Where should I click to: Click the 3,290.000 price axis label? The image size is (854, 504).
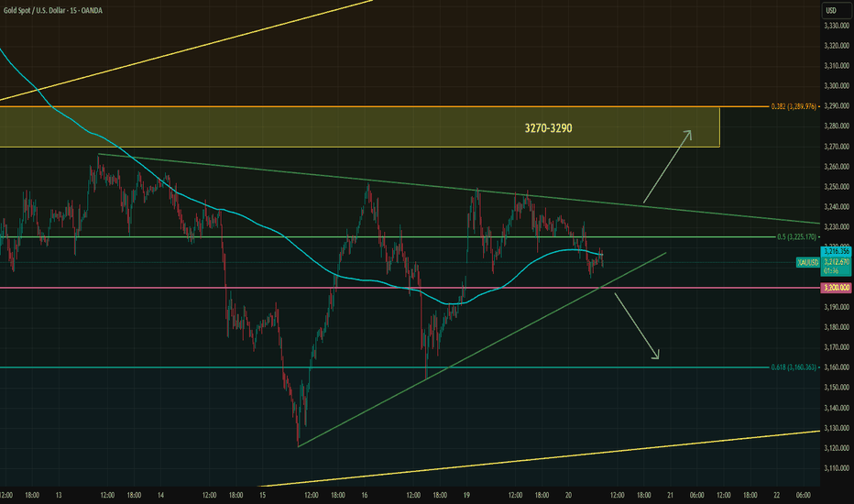[836, 106]
